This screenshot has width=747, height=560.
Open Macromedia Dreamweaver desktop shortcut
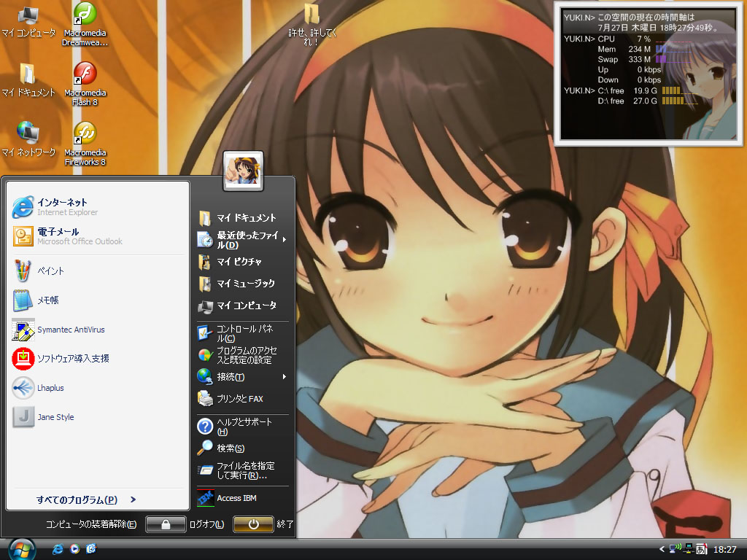(85, 24)
